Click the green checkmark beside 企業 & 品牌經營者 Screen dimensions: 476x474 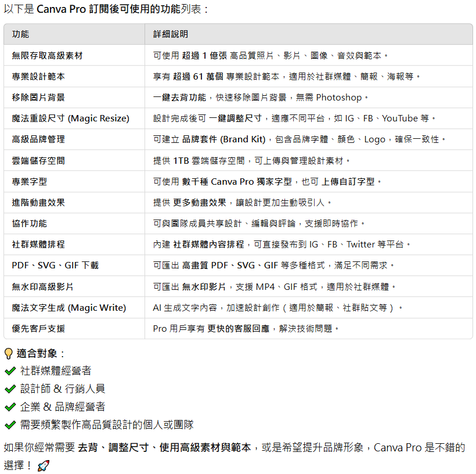[10, 407]
